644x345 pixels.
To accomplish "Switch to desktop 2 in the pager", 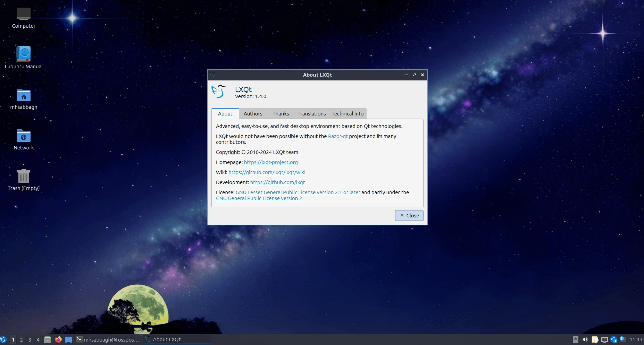I will click(x=22, y=339).
